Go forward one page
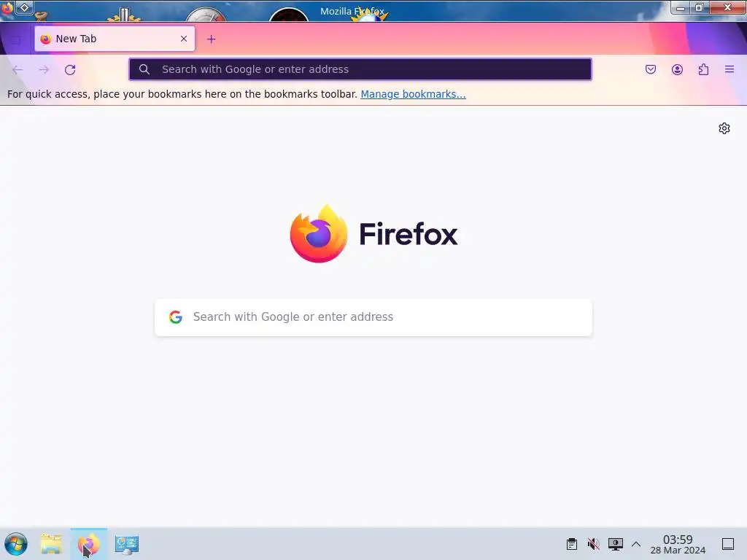 tap(44, 70)
